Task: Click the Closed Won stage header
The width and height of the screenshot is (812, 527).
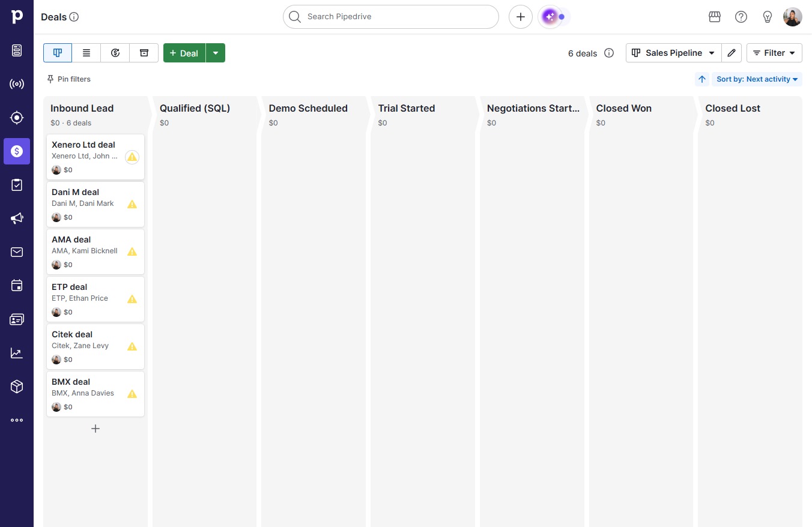Action: pyautogui.click(x=624, y=108)
